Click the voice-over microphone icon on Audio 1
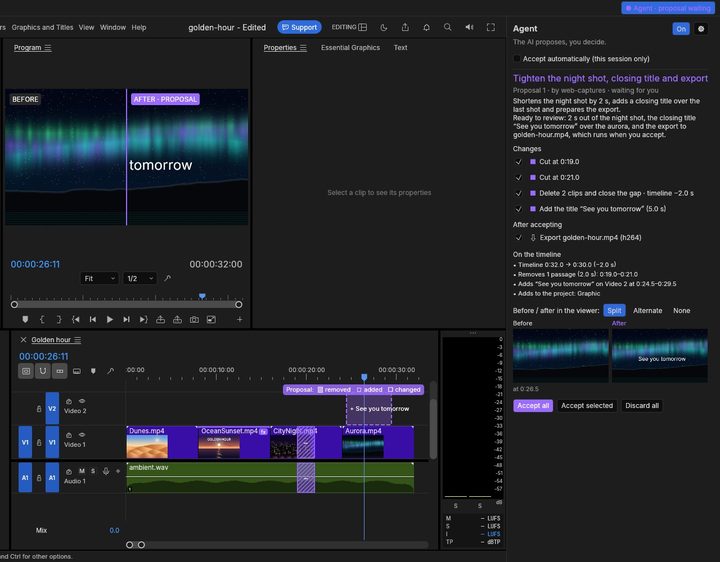Screen dimensions: 720x562 (106, 471)
